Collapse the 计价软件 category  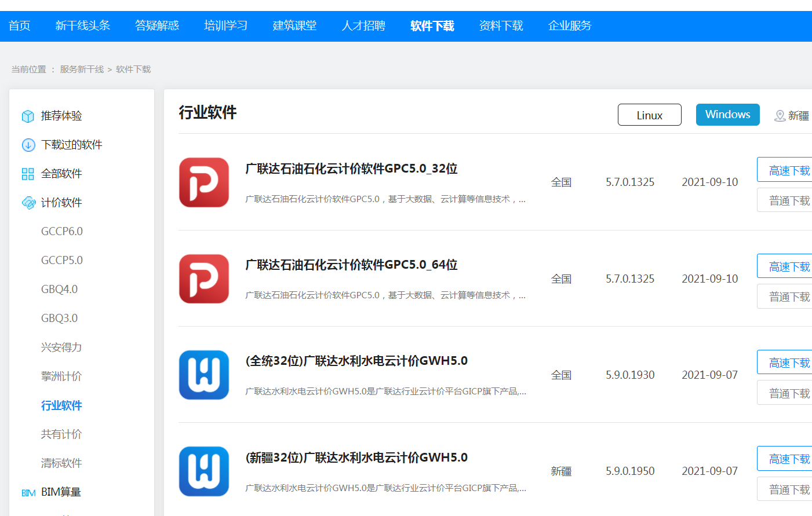(x=61, y=203)
